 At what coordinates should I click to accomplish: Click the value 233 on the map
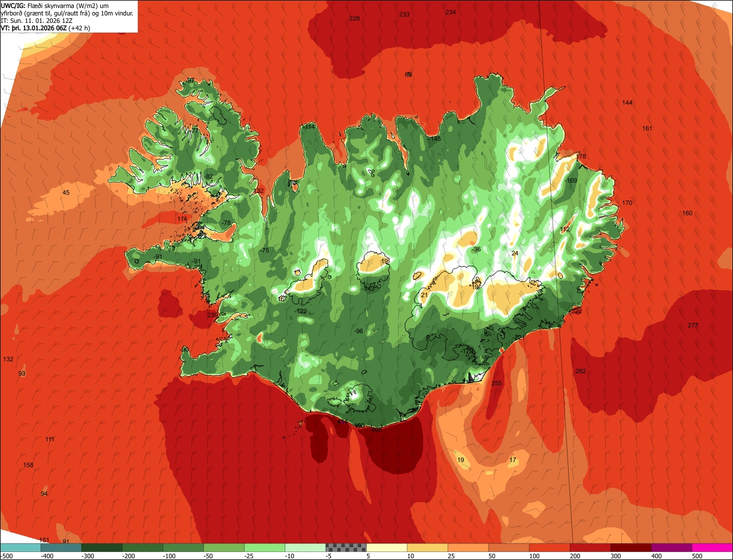point(404,14)
